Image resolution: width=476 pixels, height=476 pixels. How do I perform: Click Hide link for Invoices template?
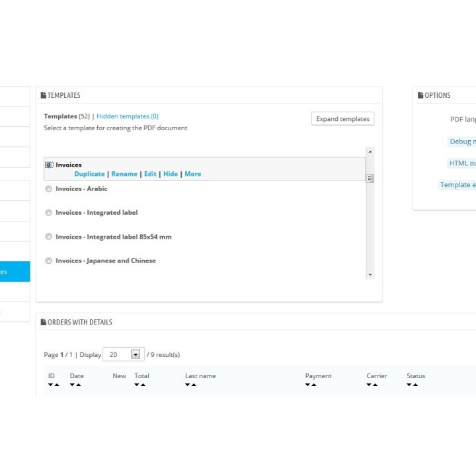click(x=171, y=174)
